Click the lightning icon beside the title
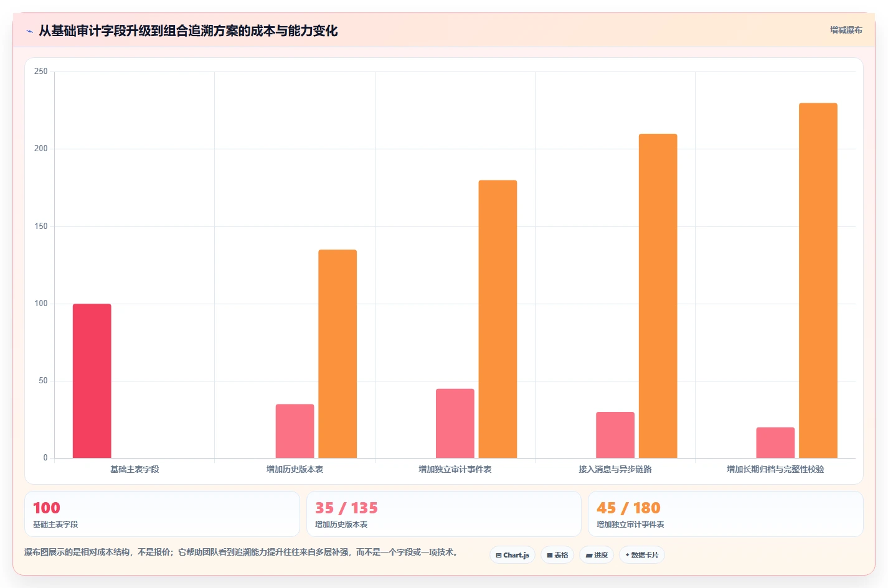Screen dimensions: 888x588 click(x=29, y=31)
